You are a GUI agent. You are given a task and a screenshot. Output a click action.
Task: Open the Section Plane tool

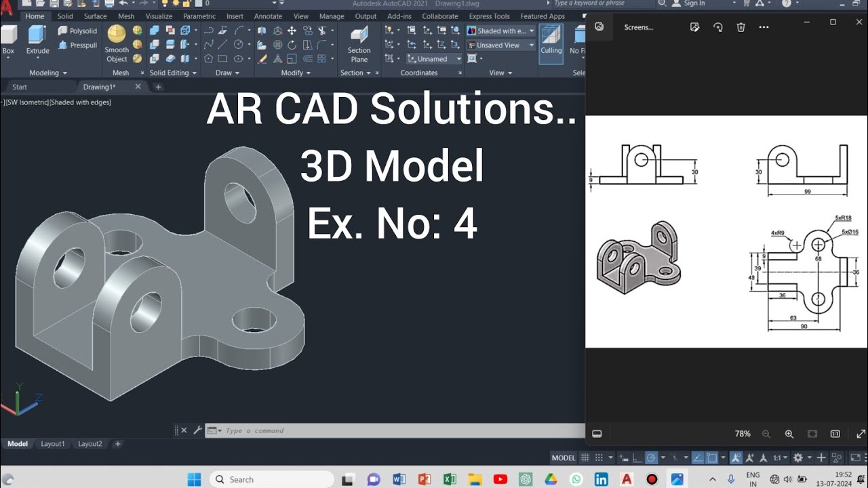(x=359, y=44)
